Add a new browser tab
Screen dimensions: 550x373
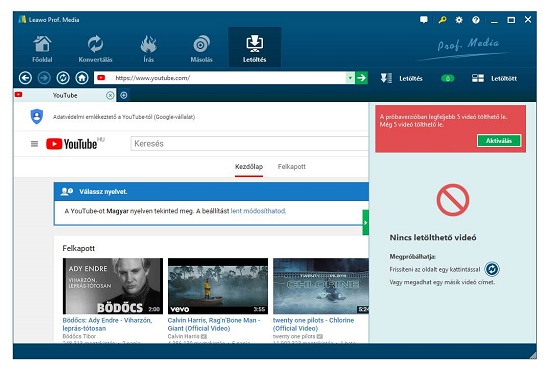point(124,95)
